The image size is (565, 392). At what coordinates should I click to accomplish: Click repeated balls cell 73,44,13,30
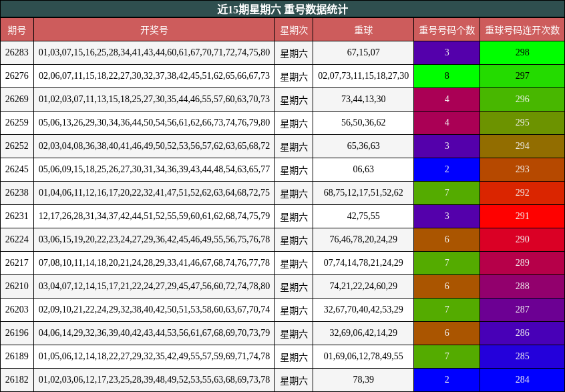[363, 100]
